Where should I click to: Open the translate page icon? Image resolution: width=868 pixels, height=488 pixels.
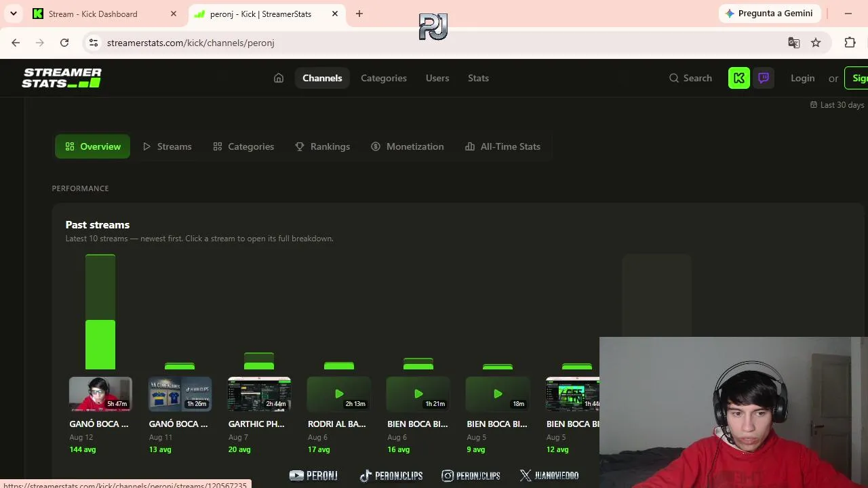tap(794, 43)
